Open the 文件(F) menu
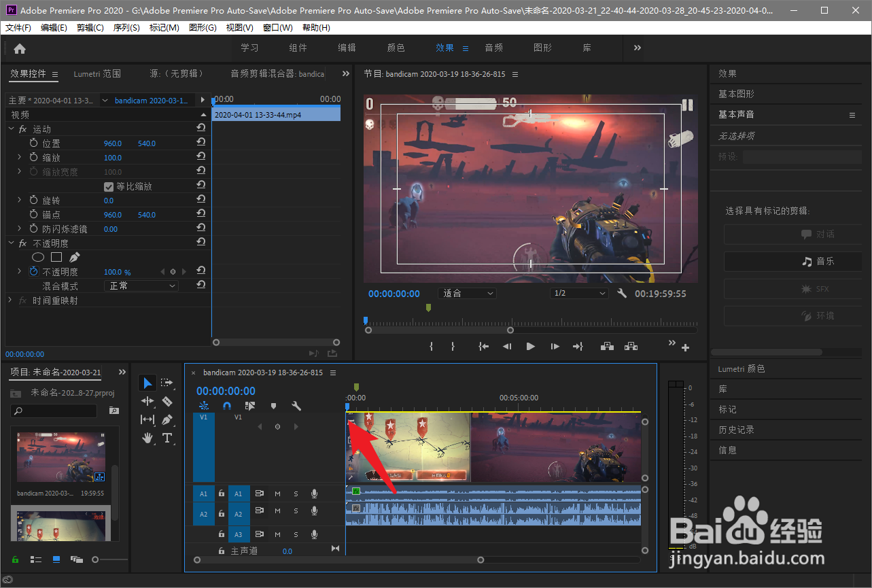 18,28
